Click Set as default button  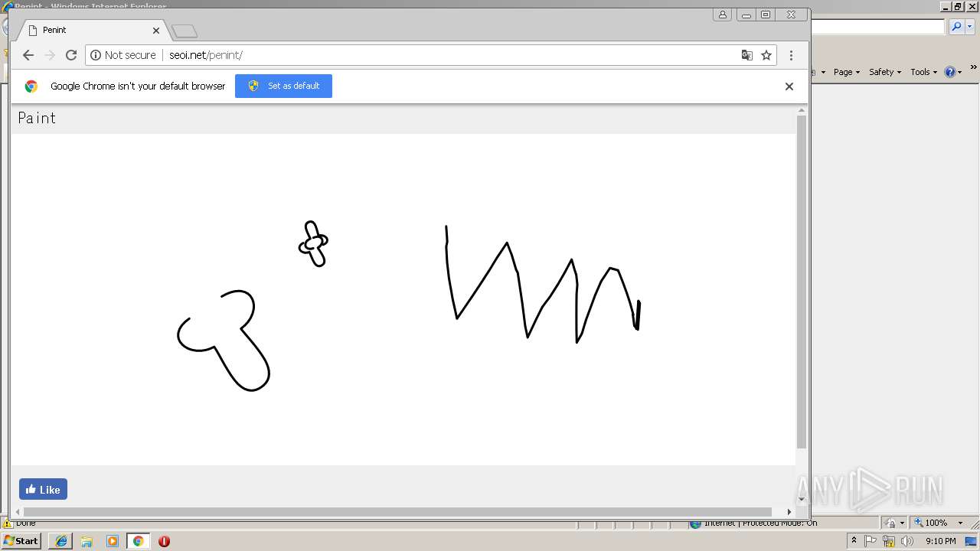click(283, 86)
